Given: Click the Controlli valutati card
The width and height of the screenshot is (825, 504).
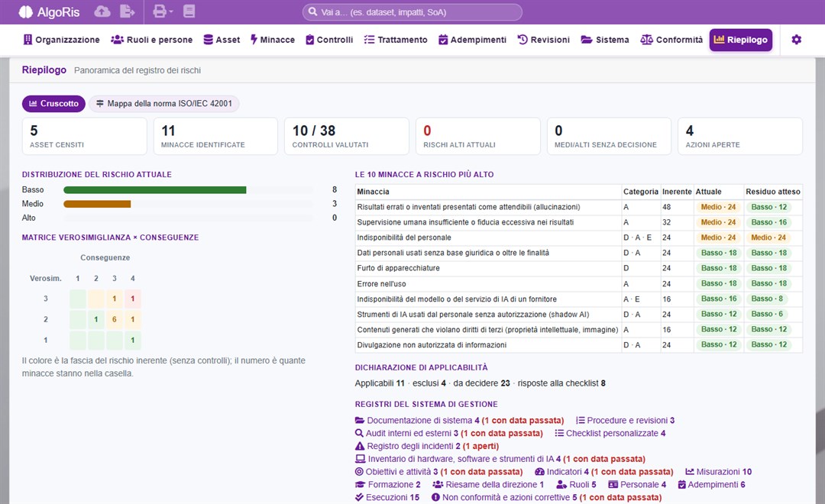Looking at the screenshot, I should 347,136.
